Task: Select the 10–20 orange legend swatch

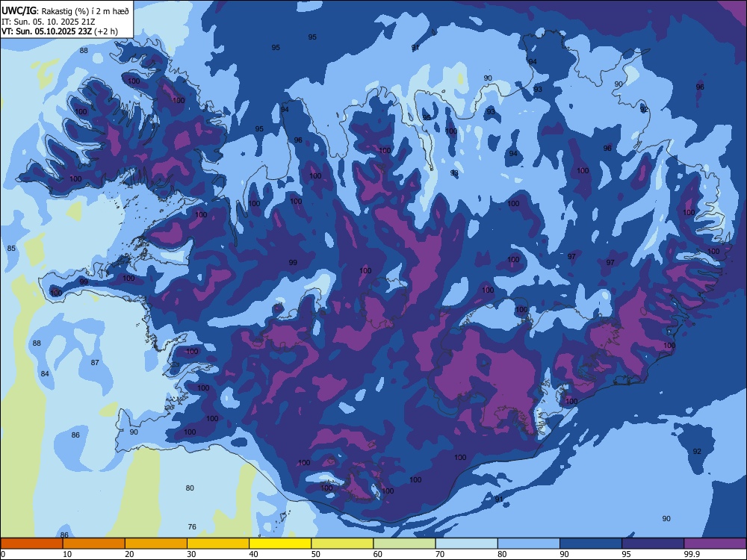Action: [x=94, y=544]
